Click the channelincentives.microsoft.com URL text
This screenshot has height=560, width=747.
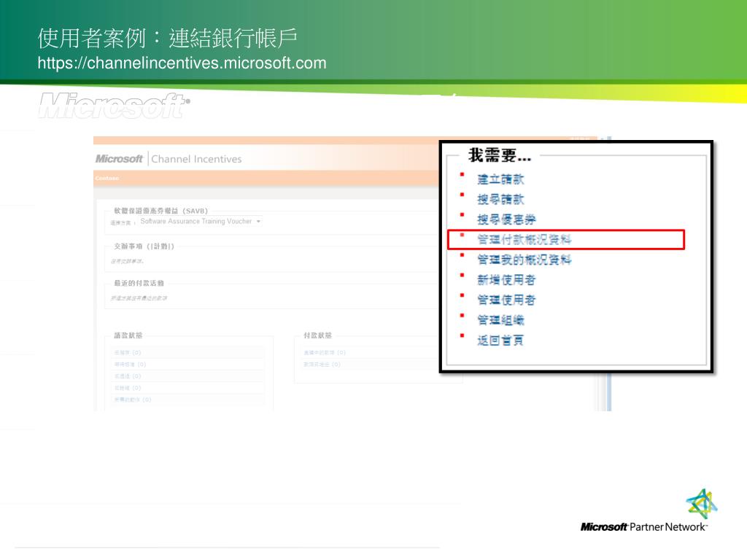click(182, 63)
